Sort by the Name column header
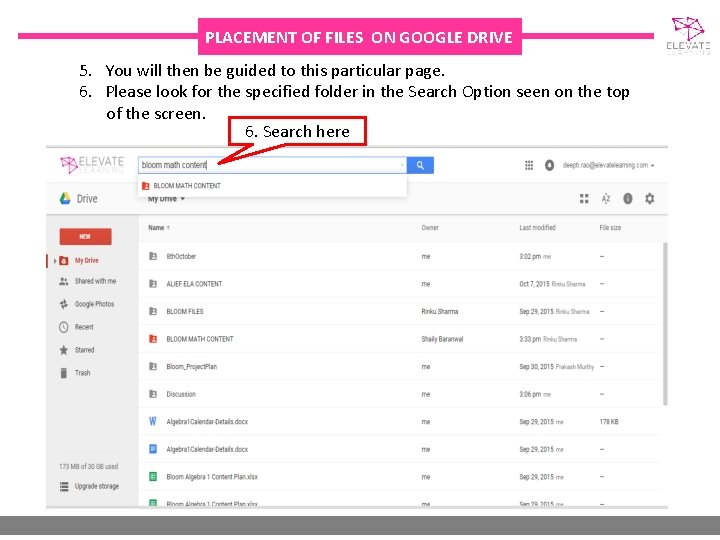The image size is (720, 540). pos(159,228)
